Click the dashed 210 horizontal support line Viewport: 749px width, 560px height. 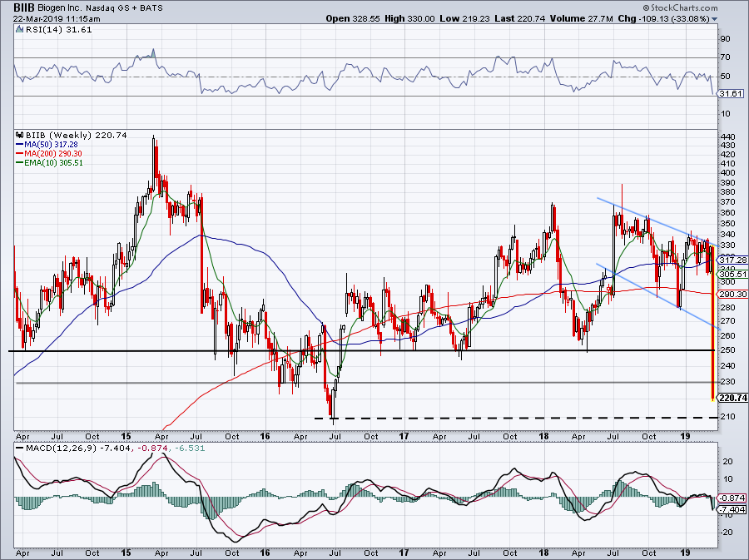click(x=516, y=419)
